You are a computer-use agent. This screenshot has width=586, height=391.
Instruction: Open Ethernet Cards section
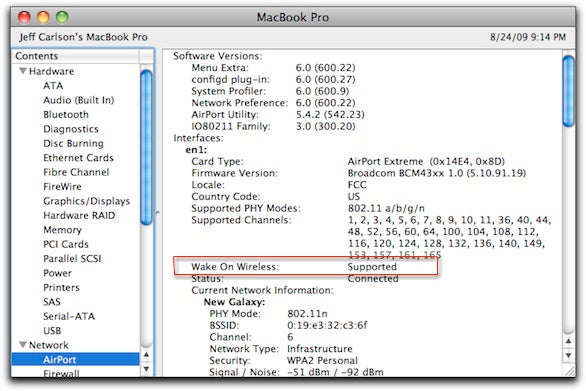coord(78,158)
